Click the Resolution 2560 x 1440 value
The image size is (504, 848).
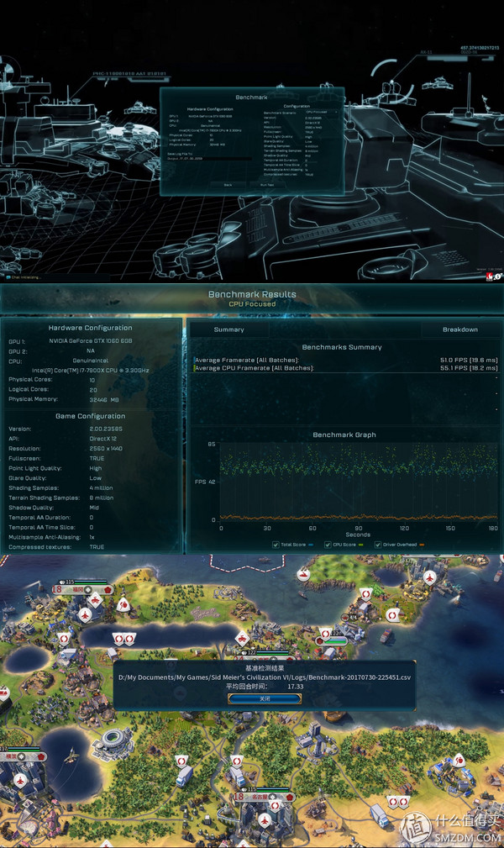[106, 448]
